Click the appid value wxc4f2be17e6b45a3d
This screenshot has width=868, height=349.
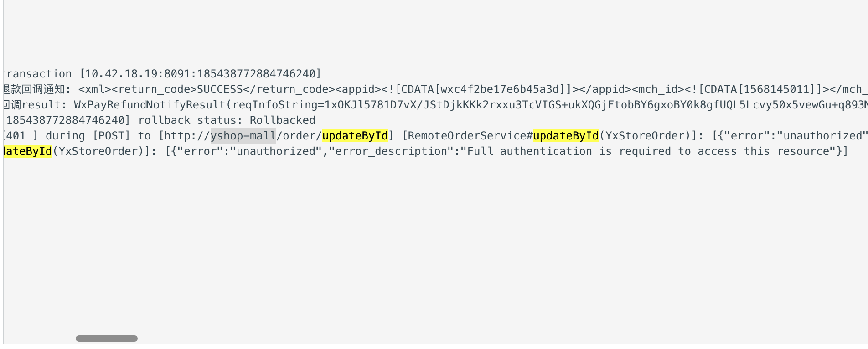point(500,89)
